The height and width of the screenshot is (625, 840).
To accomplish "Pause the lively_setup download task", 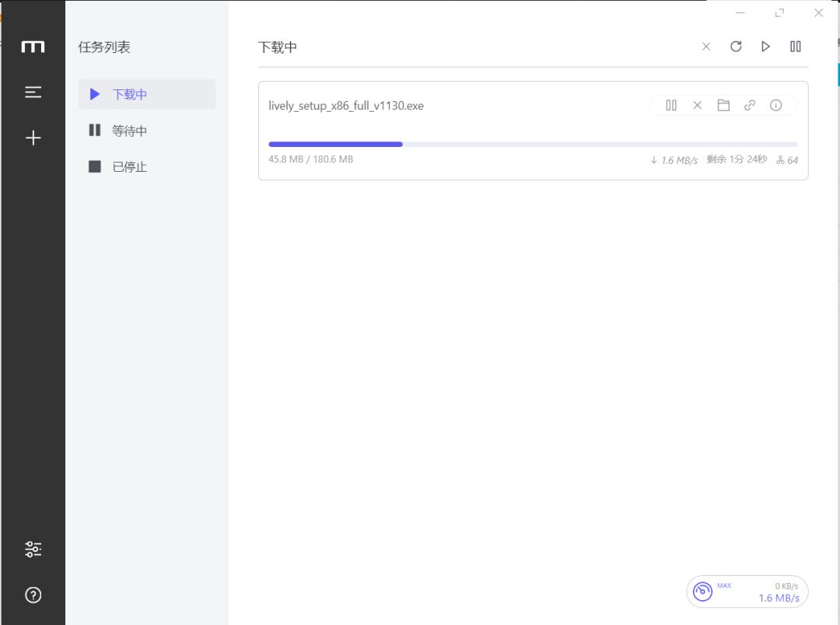I will pyautogui.click(x=670, y=105).
